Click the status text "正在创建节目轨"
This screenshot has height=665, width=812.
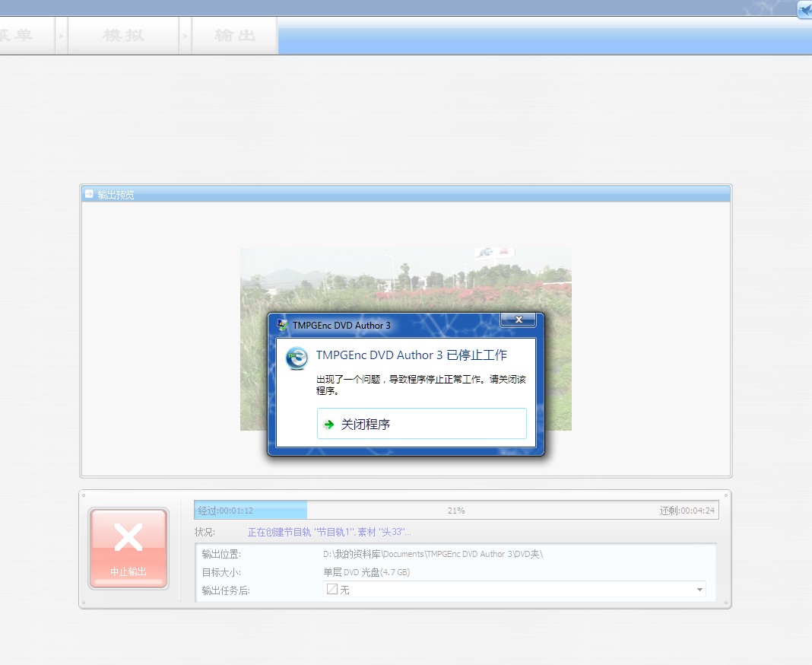coord(279,532)
